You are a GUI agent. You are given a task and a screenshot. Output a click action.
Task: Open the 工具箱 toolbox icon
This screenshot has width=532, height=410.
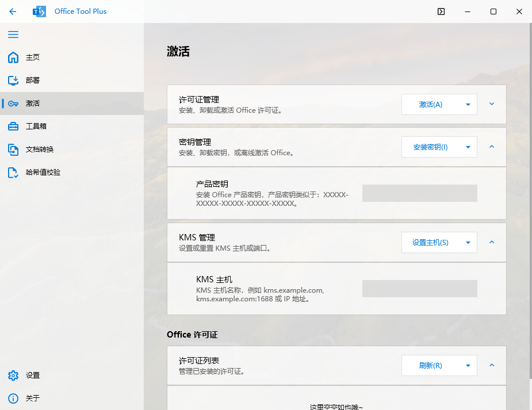13,127
